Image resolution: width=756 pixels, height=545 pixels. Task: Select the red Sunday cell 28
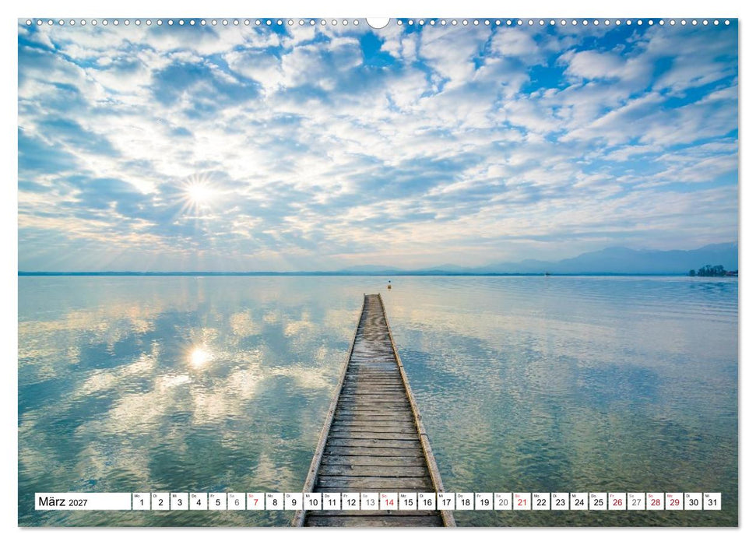pos(656,501)
